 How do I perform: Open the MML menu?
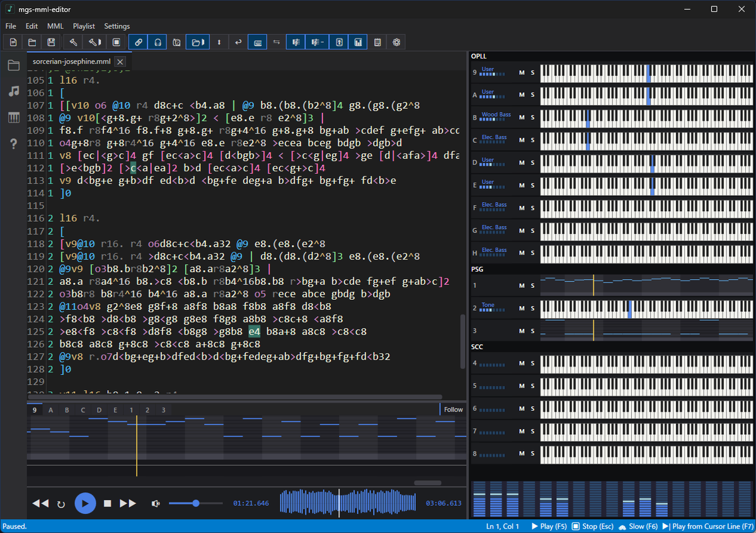click(x=55, y=26)
